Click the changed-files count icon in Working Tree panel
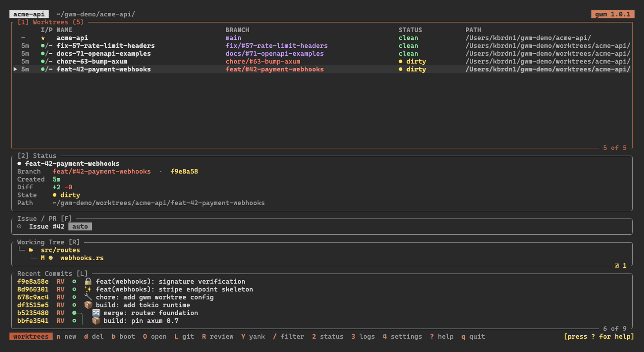This screenshot has height=352, width=644. [x=617, y=266]
